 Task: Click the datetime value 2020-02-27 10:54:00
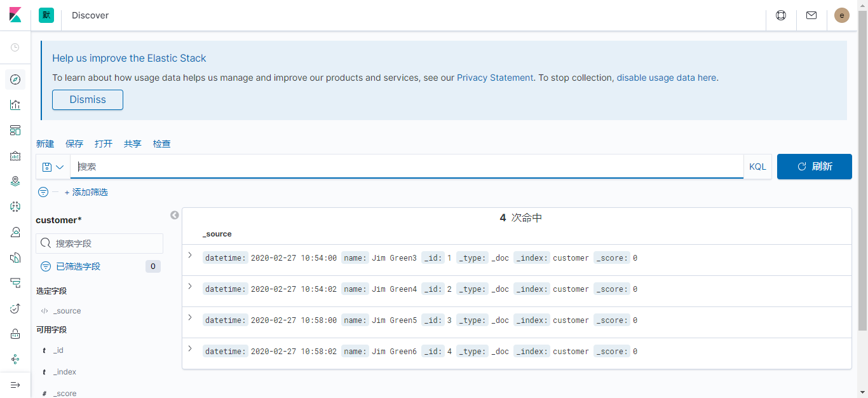point(294,258)
